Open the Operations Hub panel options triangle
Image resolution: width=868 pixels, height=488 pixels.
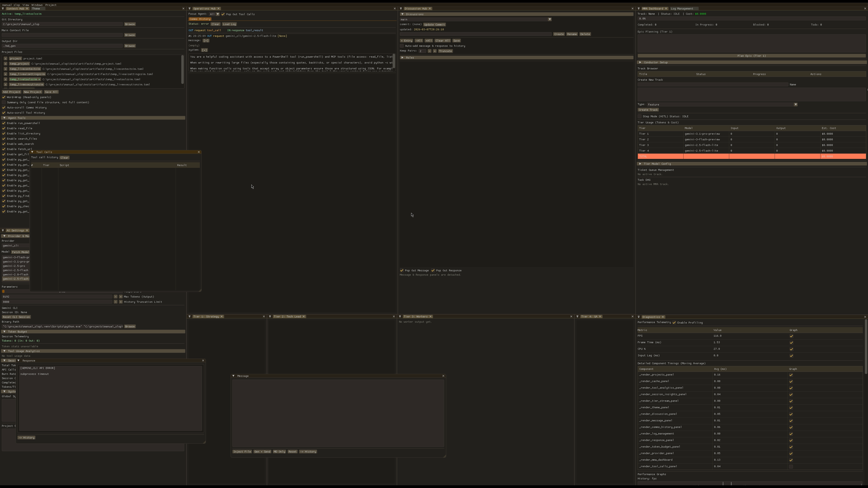click(190, 9)
